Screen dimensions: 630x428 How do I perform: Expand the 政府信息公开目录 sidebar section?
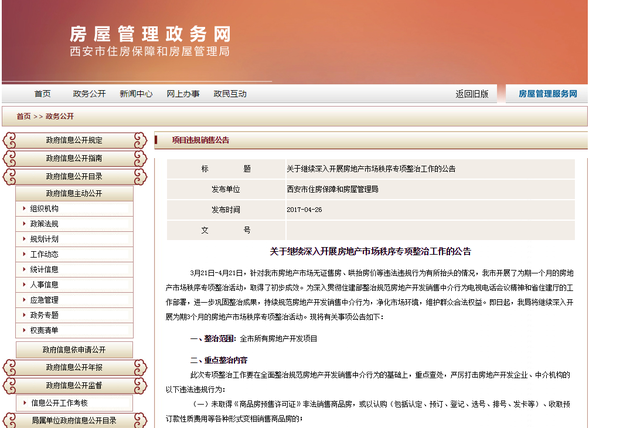point(74,176)
